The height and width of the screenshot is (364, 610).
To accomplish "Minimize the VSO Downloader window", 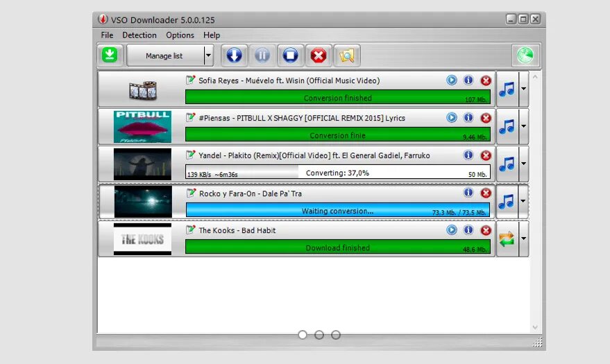I will pos(511,19).
